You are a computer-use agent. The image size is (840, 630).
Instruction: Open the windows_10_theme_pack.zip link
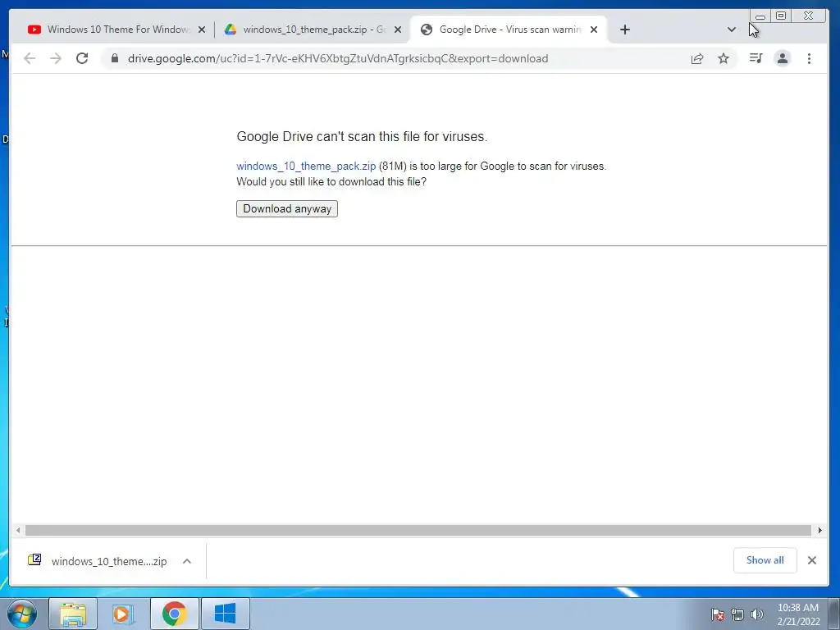[x=306, y=166]
